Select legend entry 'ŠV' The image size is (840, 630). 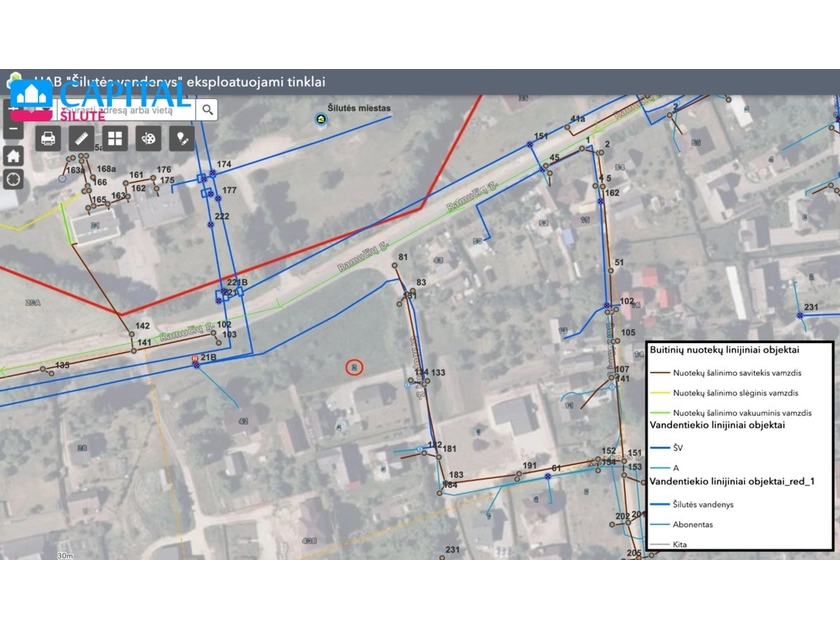point(678,448)
